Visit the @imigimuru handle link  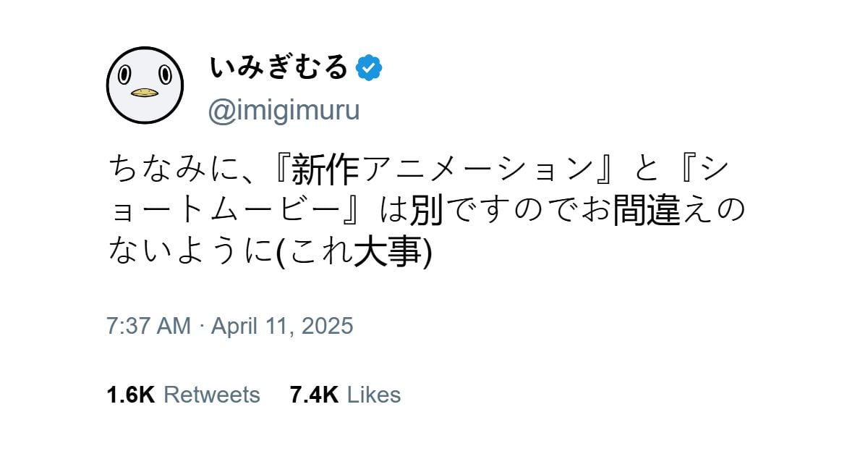(x=284, y=111)
